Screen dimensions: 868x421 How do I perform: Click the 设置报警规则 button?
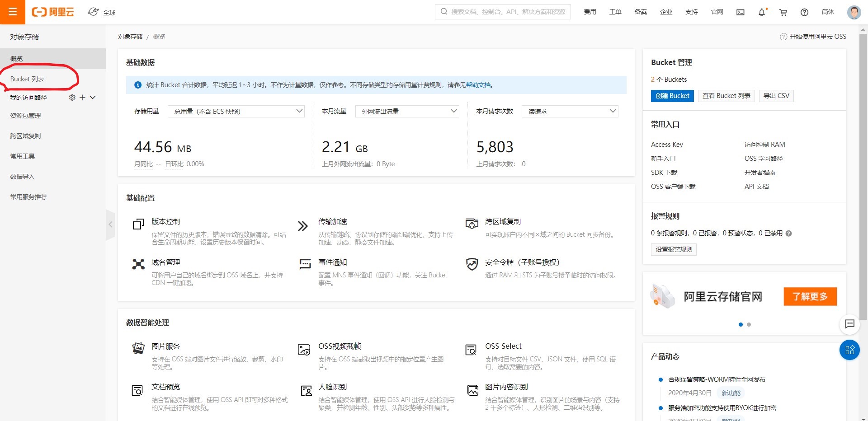tap(674, 249)
